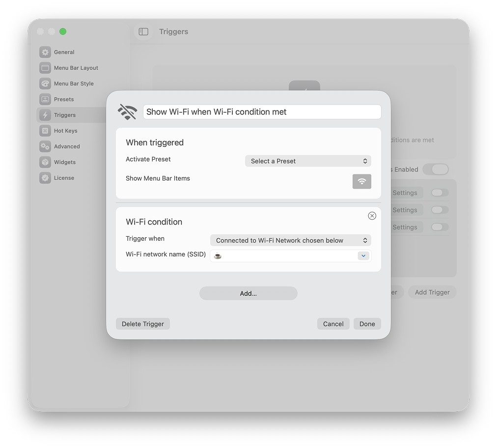Click the Hot Keys sidebar icon
Screen dimensions: 497x448
[x=45, y=131]
